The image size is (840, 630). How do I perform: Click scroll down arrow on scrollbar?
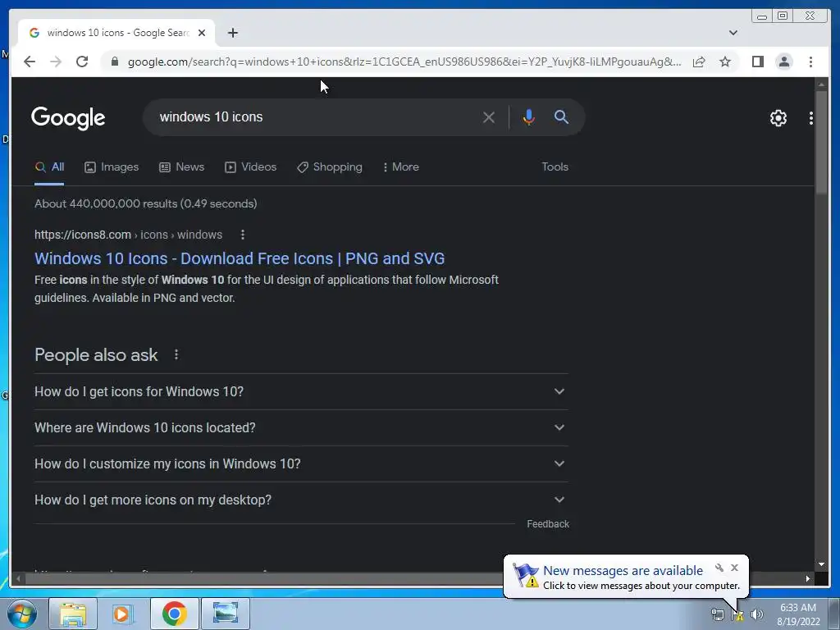tap(821, 564)
